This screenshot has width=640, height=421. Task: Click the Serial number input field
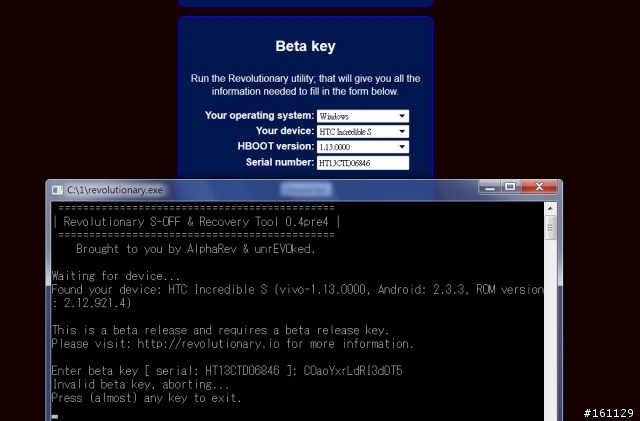pos(363,163)
